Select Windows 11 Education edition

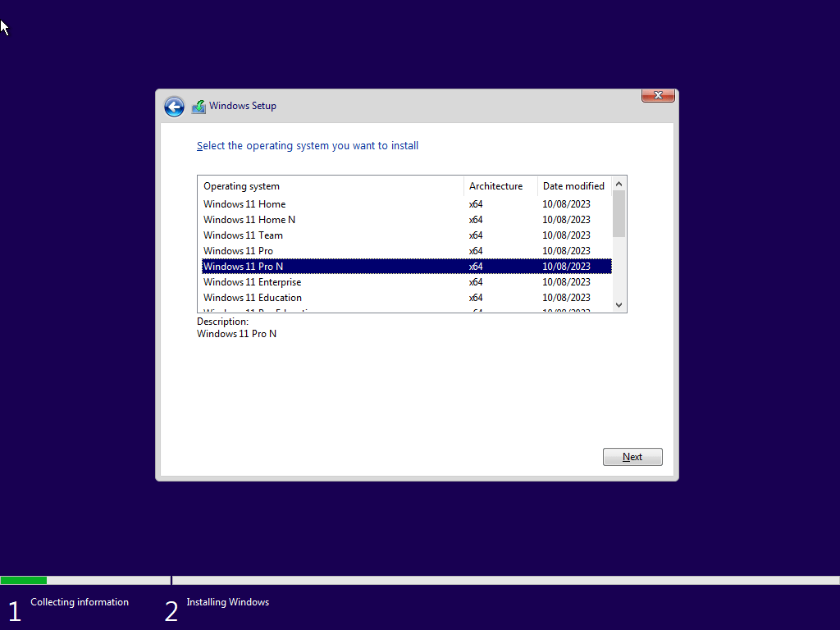point(407,297)
